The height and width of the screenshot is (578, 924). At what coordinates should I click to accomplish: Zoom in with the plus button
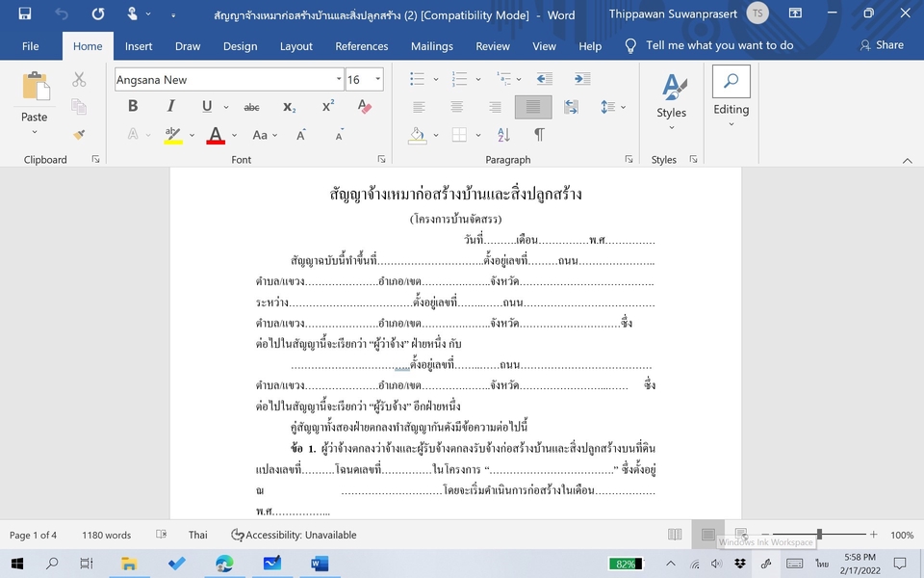[x=873, y=535]
